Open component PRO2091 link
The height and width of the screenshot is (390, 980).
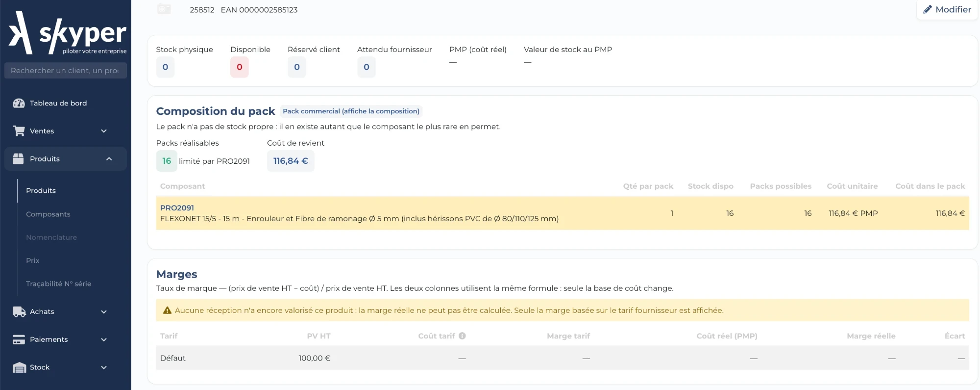177,208
